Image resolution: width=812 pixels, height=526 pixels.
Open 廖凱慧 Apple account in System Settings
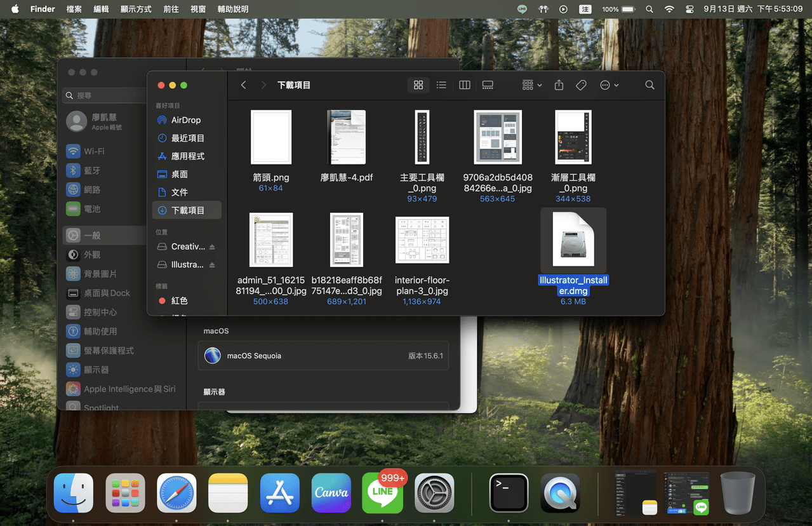pos(105,121)
